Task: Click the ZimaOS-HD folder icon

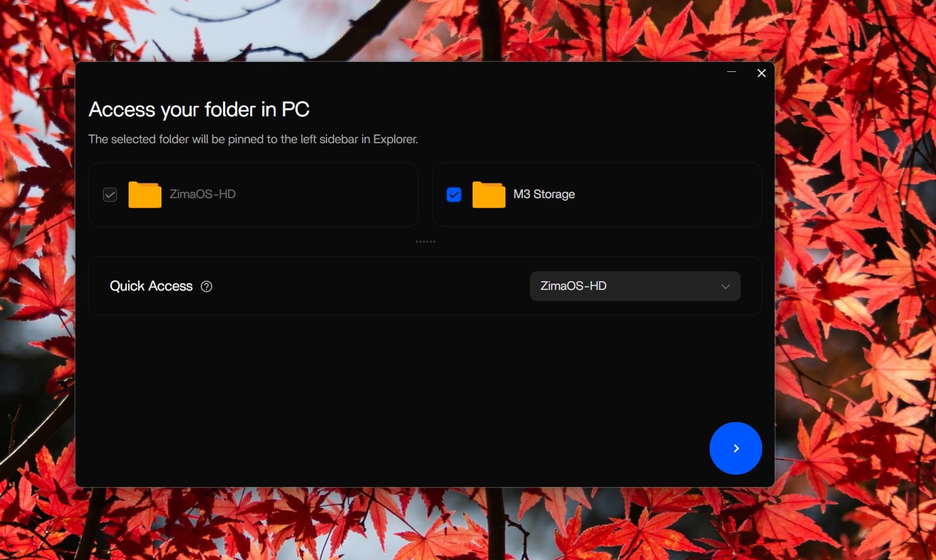Action: [144, 195]
